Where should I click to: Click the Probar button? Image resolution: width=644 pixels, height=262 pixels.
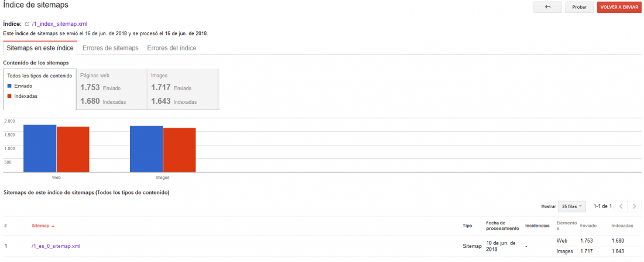point(579,7)
